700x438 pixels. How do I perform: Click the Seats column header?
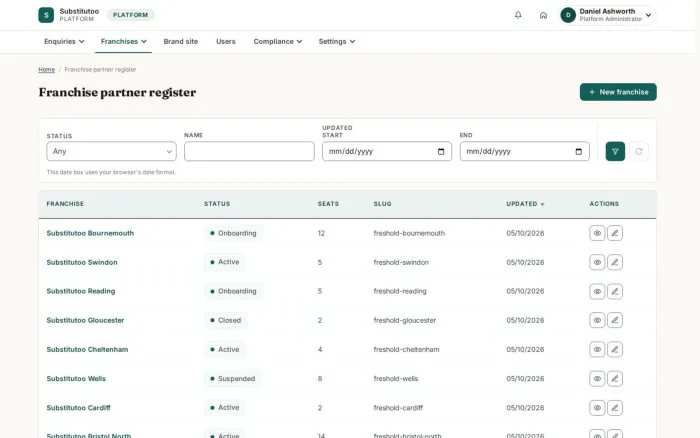(328, 204)
